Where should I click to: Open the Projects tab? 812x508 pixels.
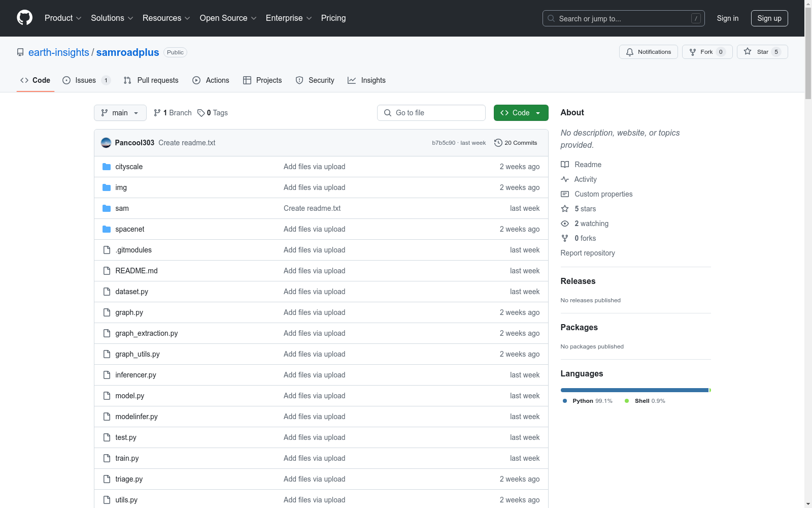262,80
